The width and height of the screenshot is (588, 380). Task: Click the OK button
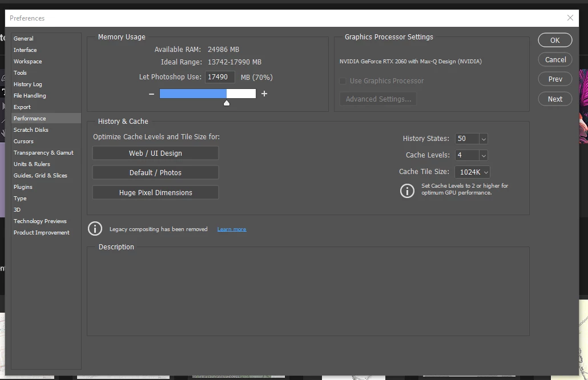tap(555, 40)
